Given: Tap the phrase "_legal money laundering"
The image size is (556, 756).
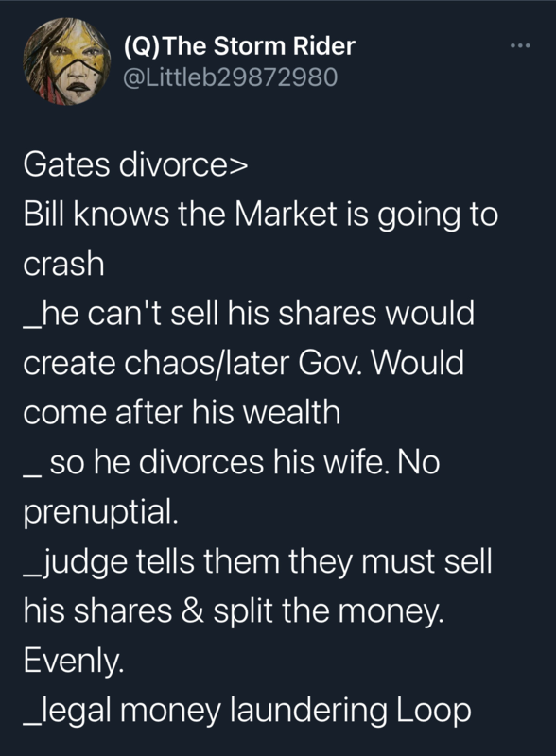Looking at the screenshot, I should point(205,712).
